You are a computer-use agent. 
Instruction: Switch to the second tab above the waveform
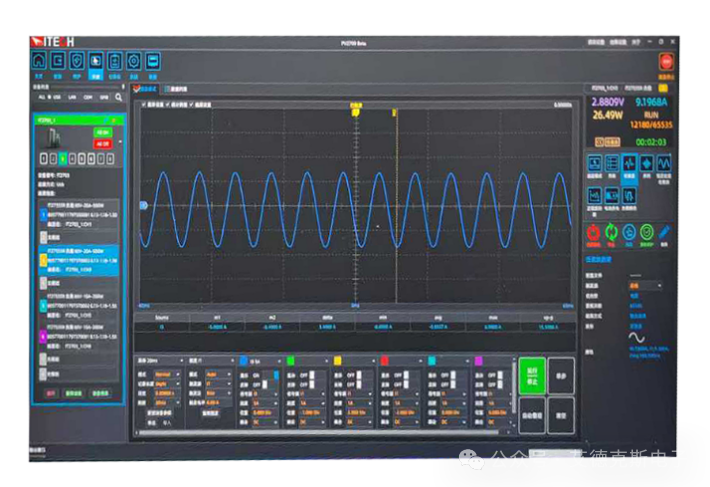click(176, 89)
